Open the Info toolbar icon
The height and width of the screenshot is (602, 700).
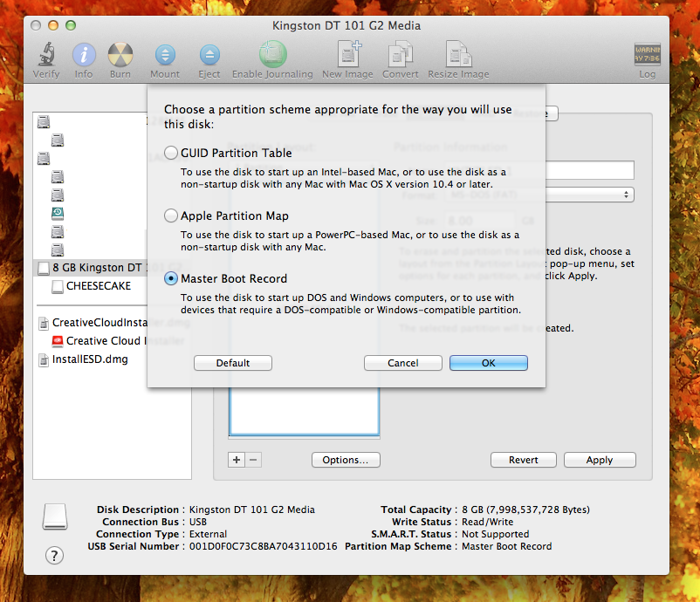click(84, 55)
